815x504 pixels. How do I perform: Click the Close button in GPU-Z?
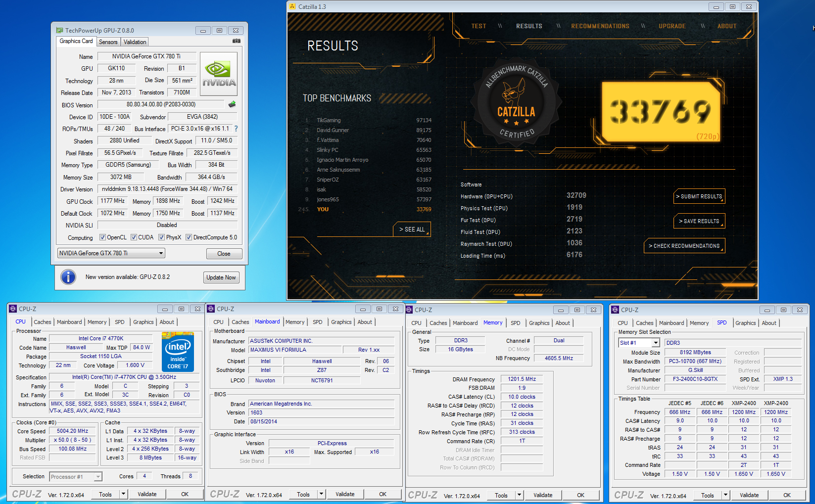tap(224, 254)
